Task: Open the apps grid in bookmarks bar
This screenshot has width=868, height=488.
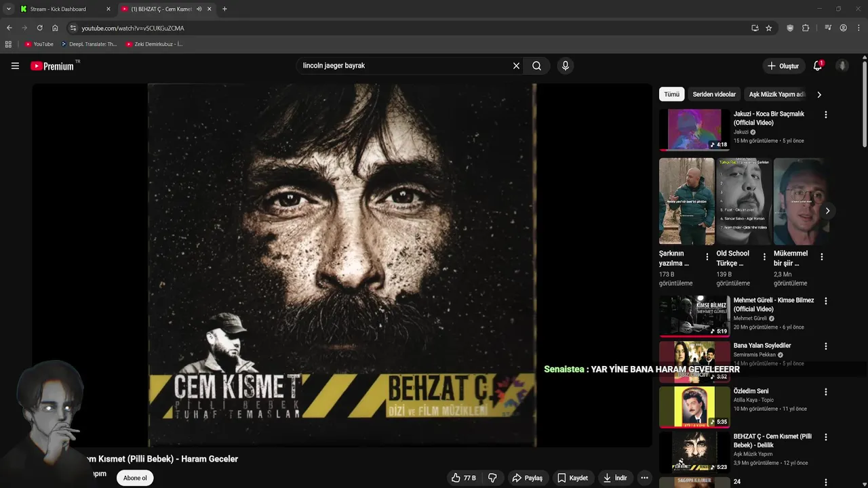Action: (8, 44)
